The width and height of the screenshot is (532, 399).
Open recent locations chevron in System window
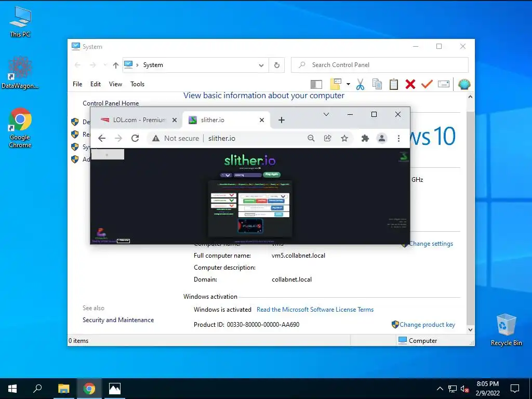click(x=105, y=65)
